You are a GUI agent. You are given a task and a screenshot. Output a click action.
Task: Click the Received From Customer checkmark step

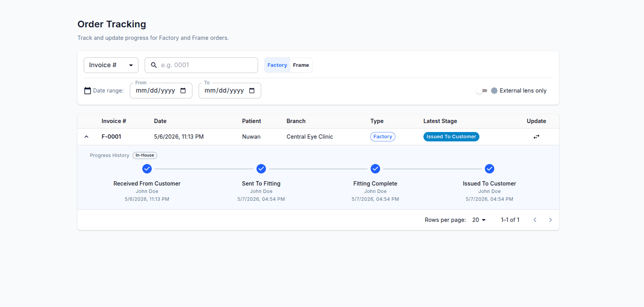coord(147,169)
